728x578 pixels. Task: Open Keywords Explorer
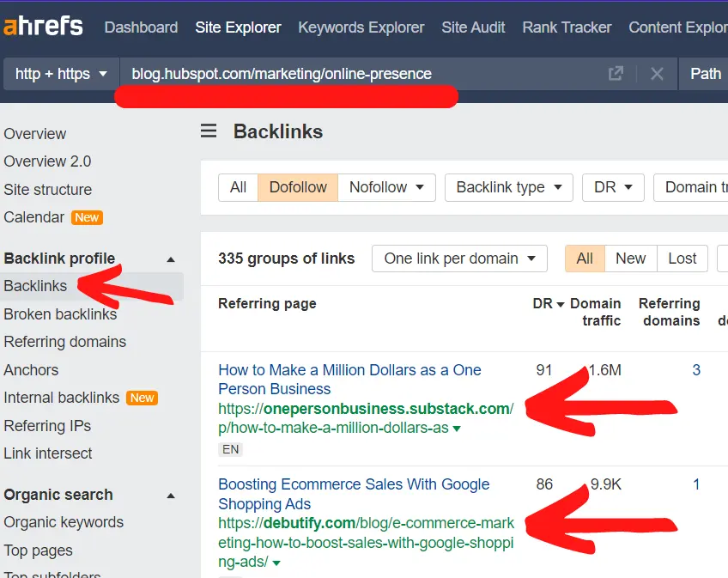361,27
